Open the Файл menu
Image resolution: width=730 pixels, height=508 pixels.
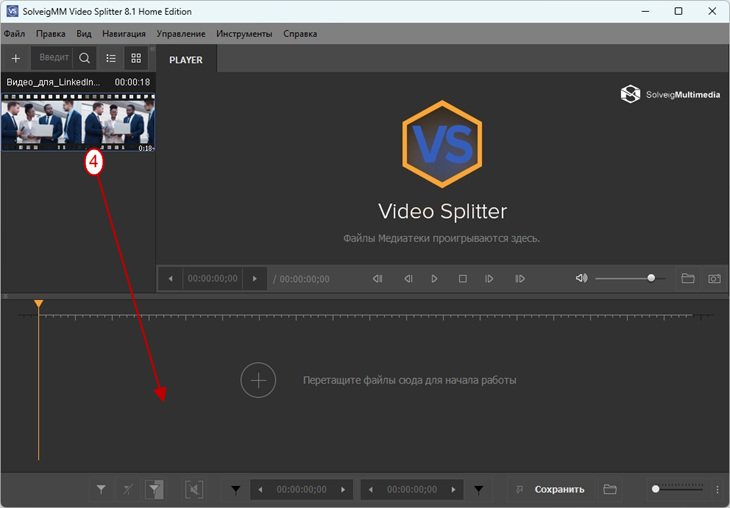(x=14, y=34)
